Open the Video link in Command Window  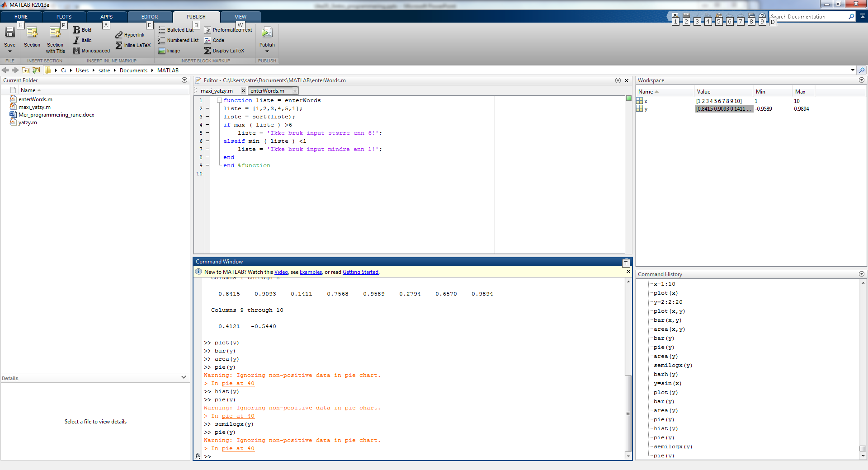tap(281, 272)
